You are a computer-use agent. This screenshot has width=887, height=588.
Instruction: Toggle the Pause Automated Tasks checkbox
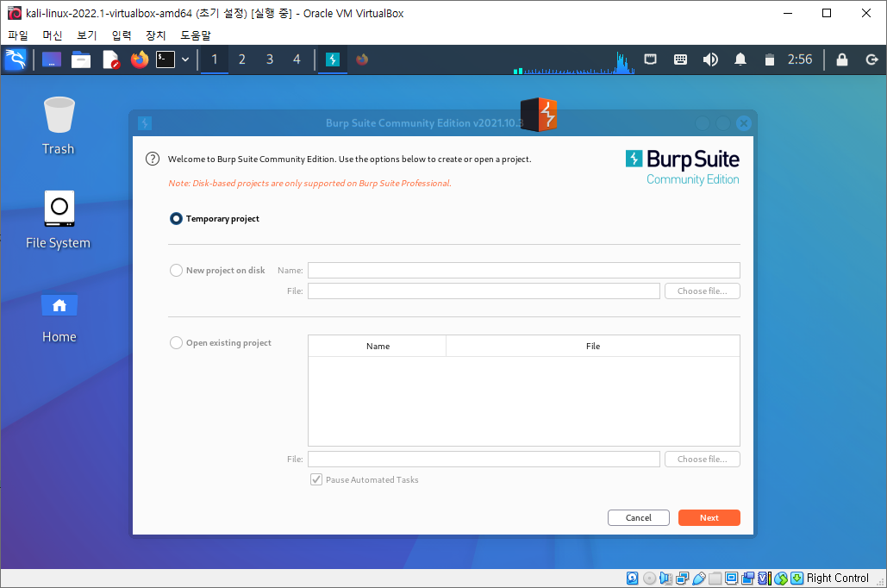coord(316,479)
